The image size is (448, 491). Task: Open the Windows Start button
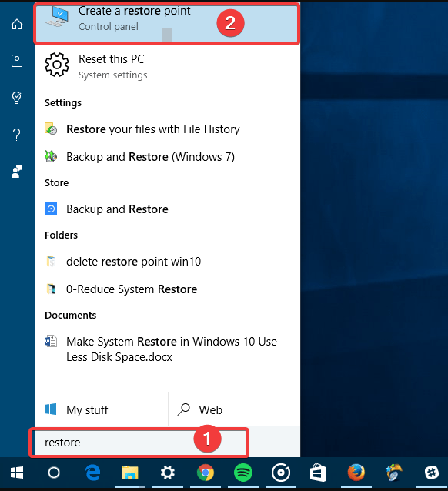(x=17, y=473)
